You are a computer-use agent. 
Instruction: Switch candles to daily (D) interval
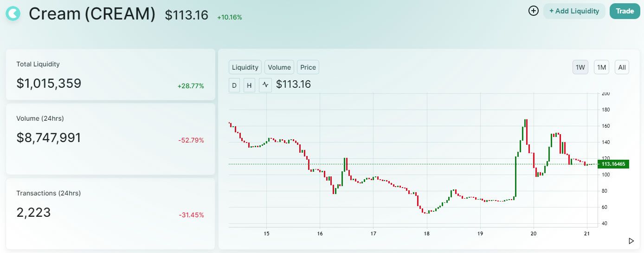coord(234,85)
